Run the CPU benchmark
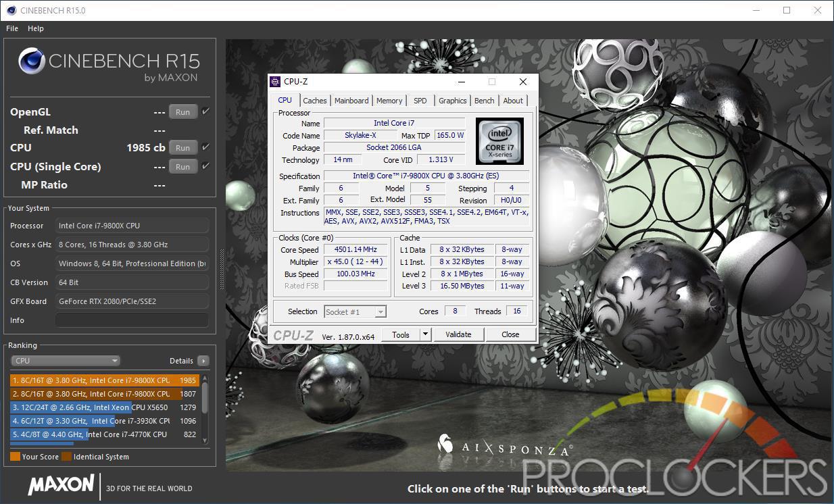 tap(183, 148)
